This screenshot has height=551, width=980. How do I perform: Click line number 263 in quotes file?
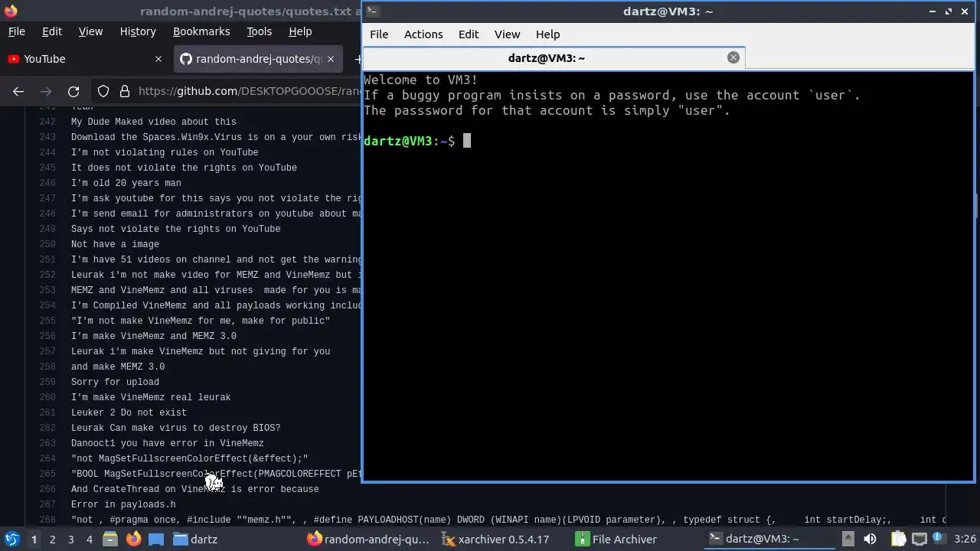tap(47, 443)
